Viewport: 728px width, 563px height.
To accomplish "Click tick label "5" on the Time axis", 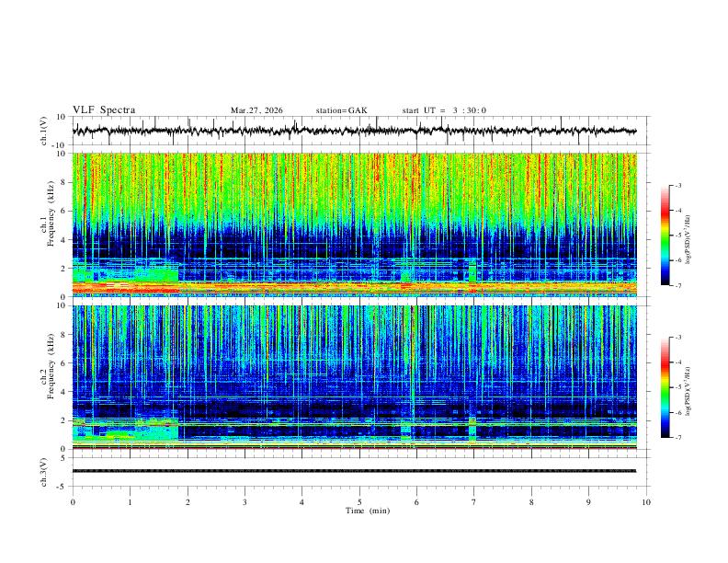I will pyautogui.click(x=359, y=502).
